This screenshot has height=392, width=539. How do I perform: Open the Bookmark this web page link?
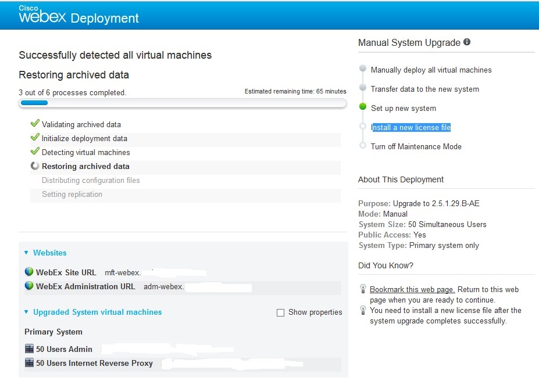[x=412, y=289]
